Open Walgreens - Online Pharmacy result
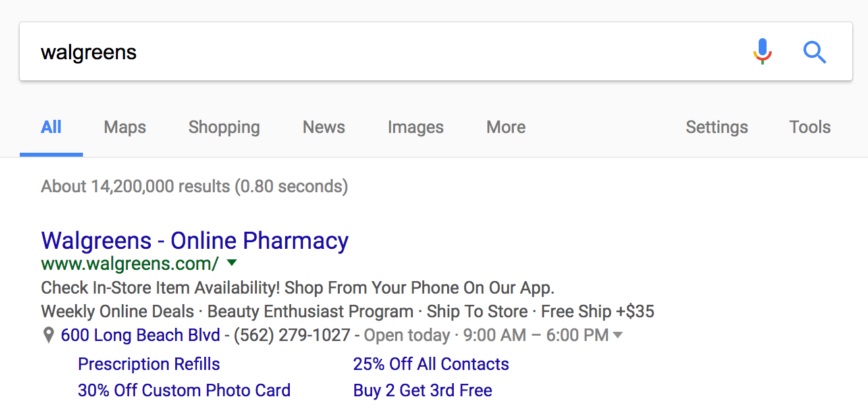This screenshot has height=420, width=868. click(x=195, y=241)
